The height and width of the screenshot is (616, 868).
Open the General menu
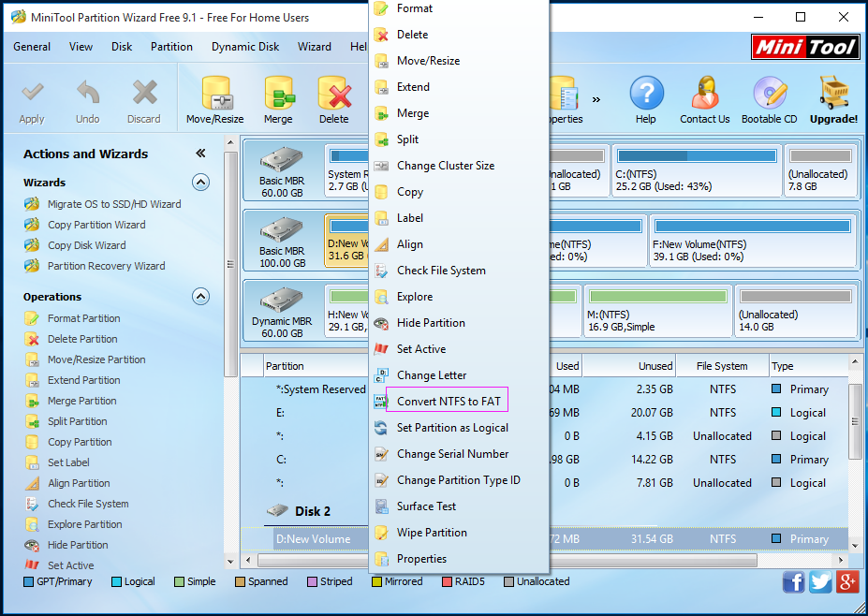(x=32, y=47)
